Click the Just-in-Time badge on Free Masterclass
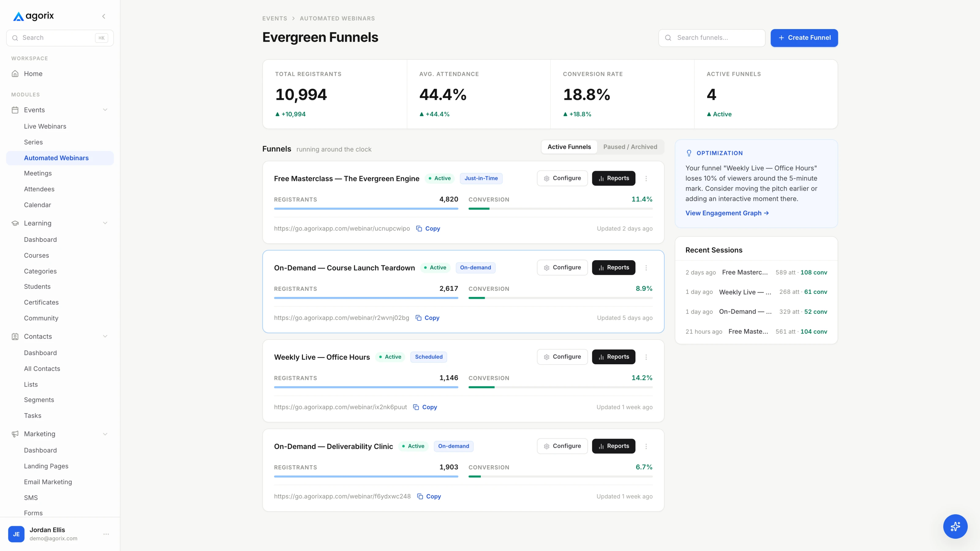Viewport: 980px width, 551px height. [481, 178]
